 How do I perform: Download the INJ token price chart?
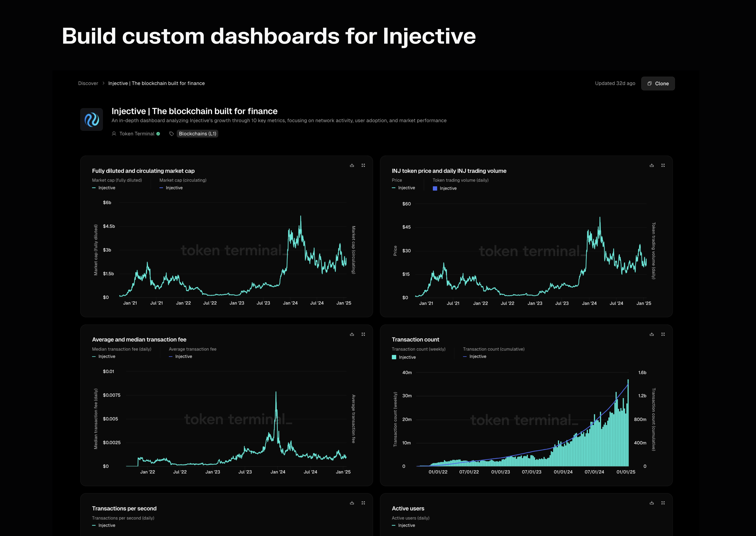tap(652, 165)
